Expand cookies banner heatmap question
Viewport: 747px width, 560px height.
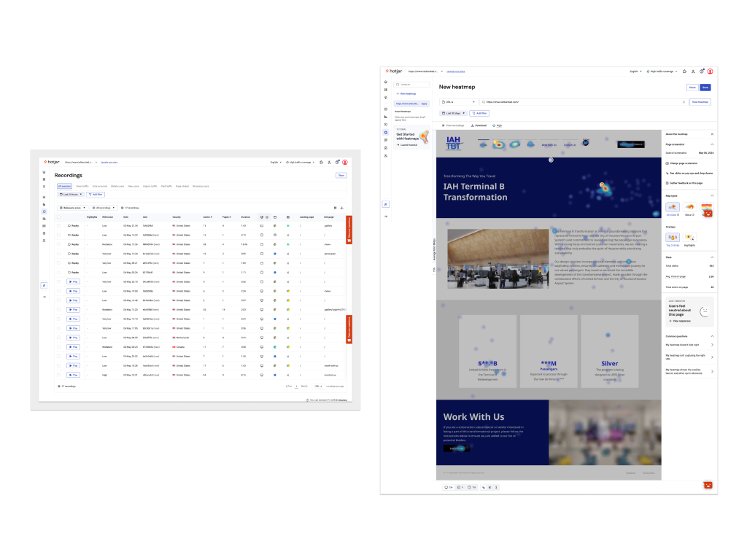click(689, 371)
